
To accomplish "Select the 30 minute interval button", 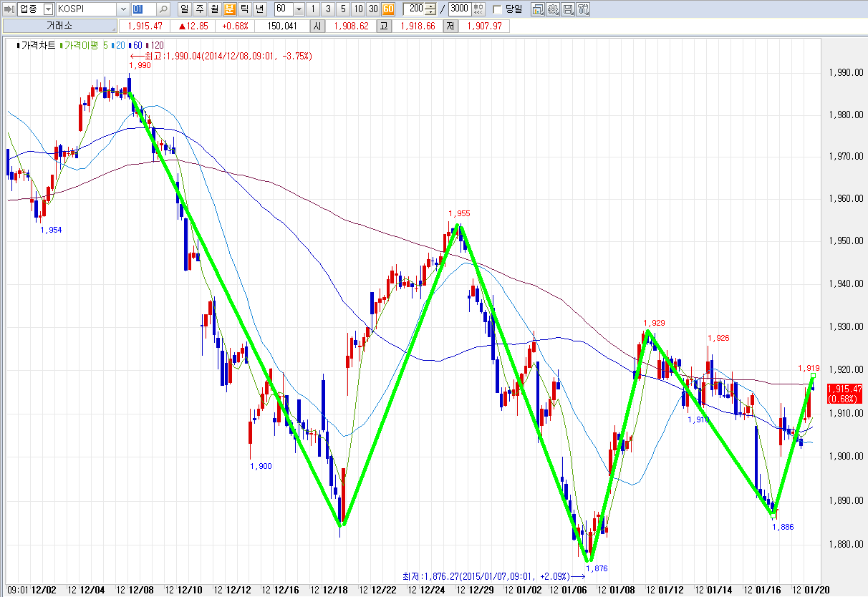I will [x=372, y=9].
